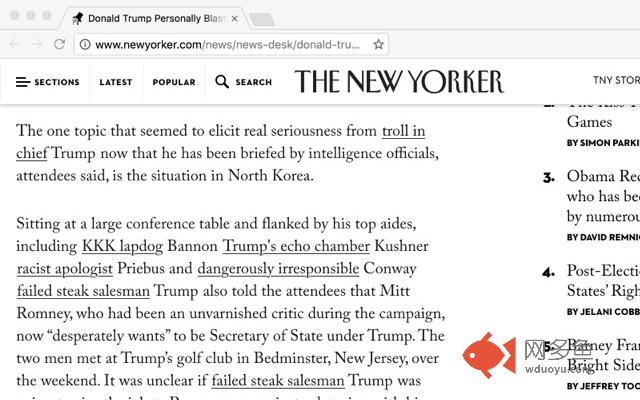Click the "racist apologist" underlined text

[x=65, y=269]
